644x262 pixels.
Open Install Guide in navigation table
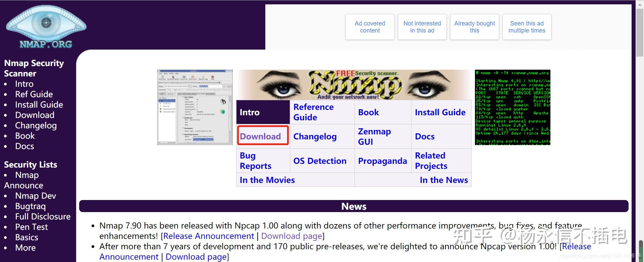pyautogui.click(x=440, y=112)
